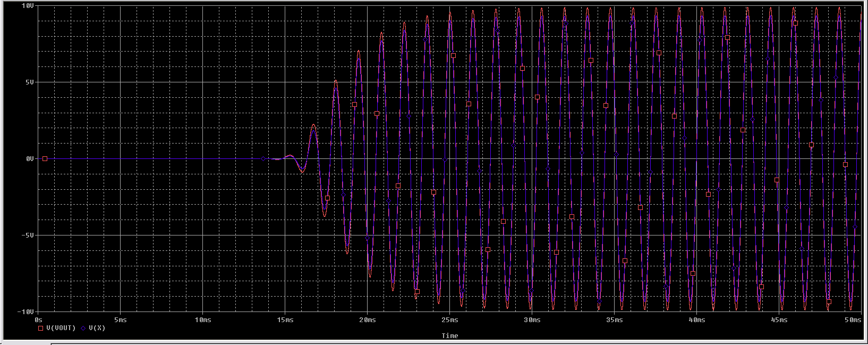Click the 0V label on the voltage axis
This screenshot has width=868, height=345.
coord(30,159)
